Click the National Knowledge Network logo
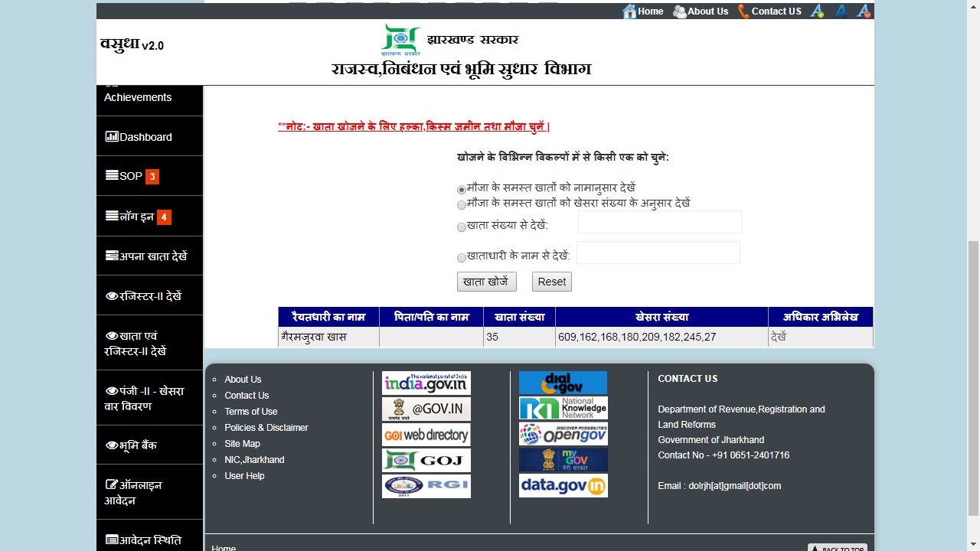The width and height of the screenshot is (980, 551). pyautogui.click(x=563, y=408)
